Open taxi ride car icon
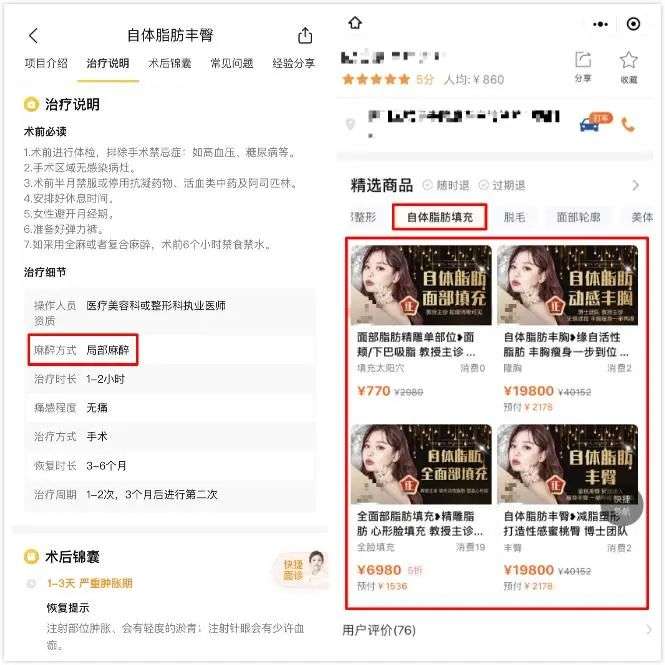 tap(595, 122)
